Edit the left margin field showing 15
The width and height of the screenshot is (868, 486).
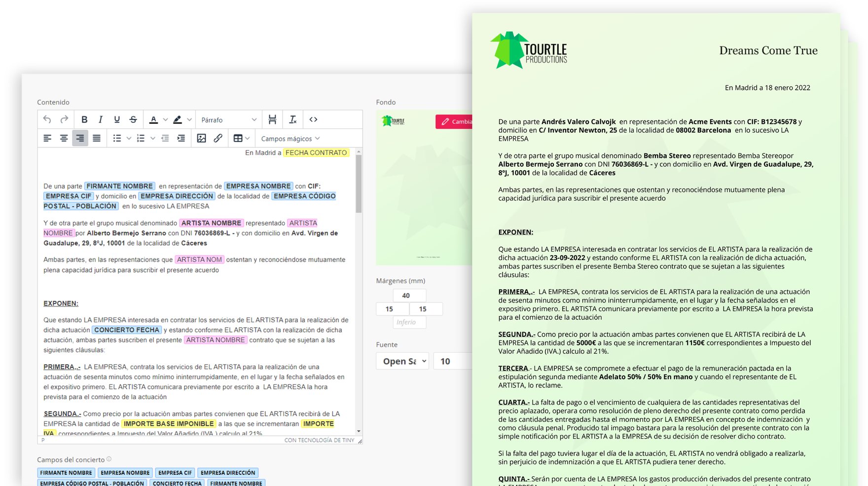click(x=393, y=309)
